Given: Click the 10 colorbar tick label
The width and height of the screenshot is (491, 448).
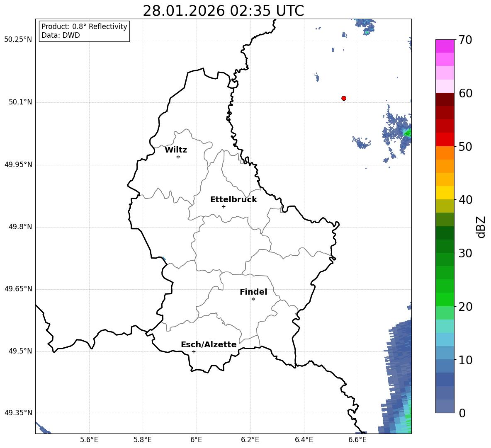Looking at the screenshot, I should click(465, 360).
